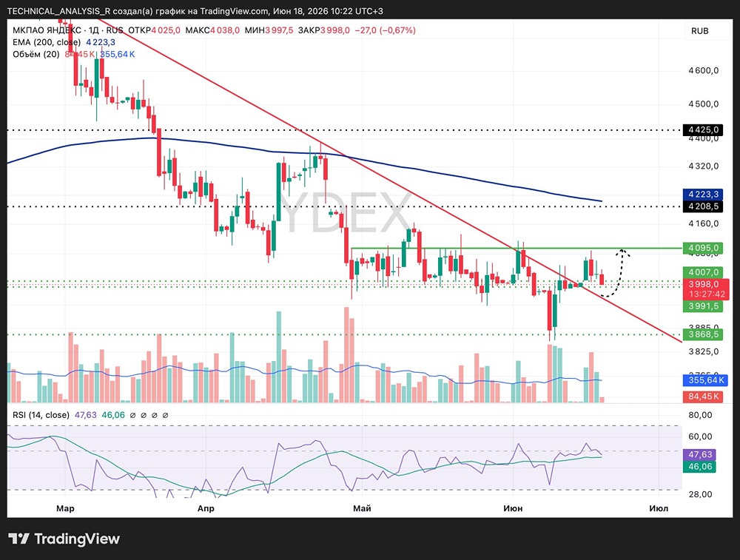The image size is (740, 560).
Task: Select the RSI (14, close) indicator legend
Action: (x=41, y=415)
